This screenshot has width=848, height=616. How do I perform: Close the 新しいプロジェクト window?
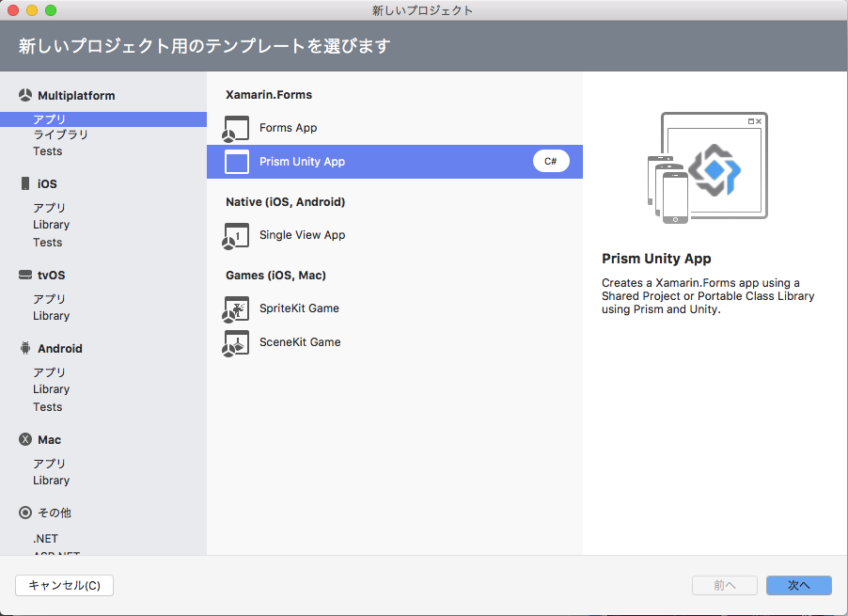(x=13, y=10)
